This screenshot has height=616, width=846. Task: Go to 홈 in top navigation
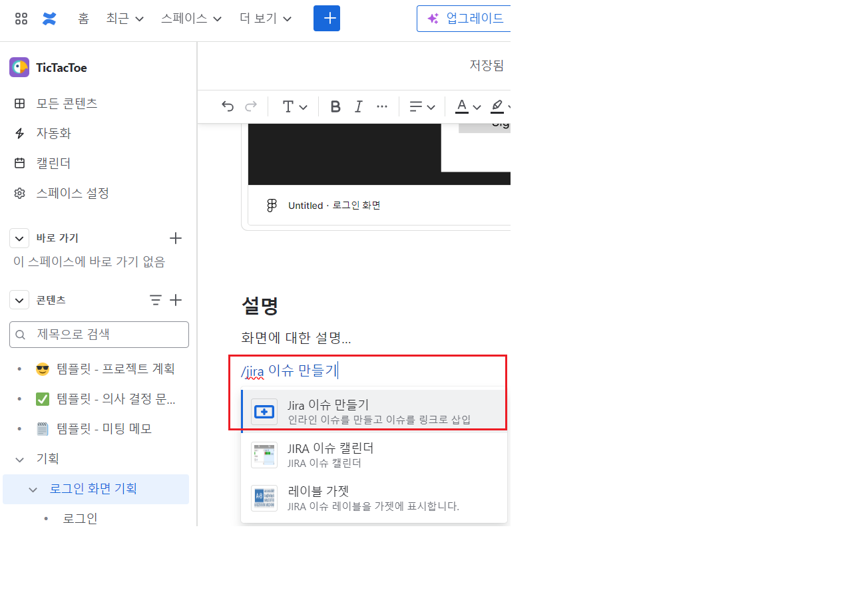83,19
